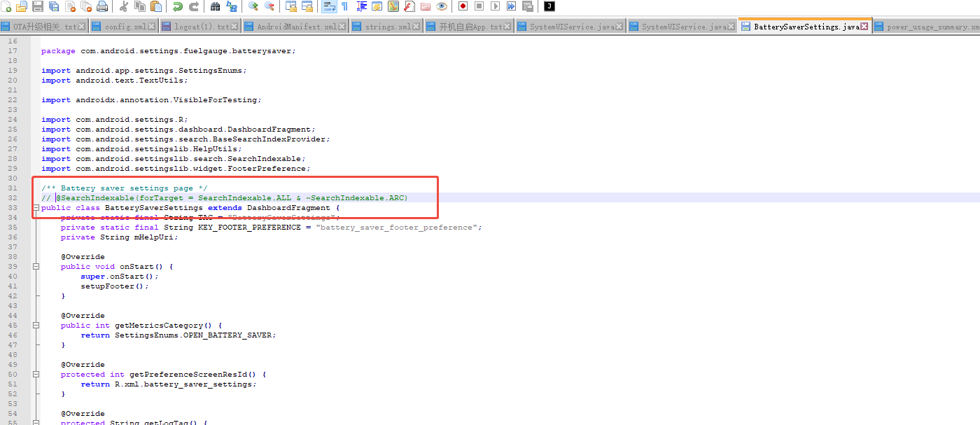Close the AndroidManifest.xml tab
The width and height of the screenshot is (980, 425).
pyautogui.click(x=342, y=27)
